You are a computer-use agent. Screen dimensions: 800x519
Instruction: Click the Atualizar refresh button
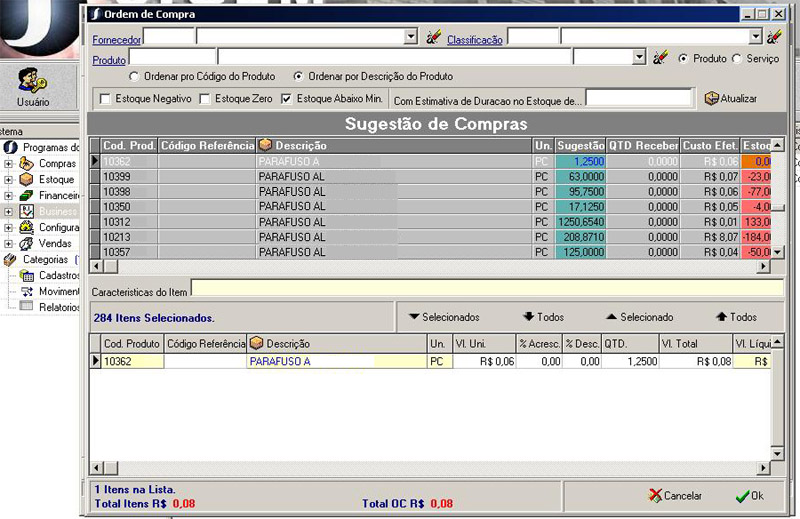(730, 99)
